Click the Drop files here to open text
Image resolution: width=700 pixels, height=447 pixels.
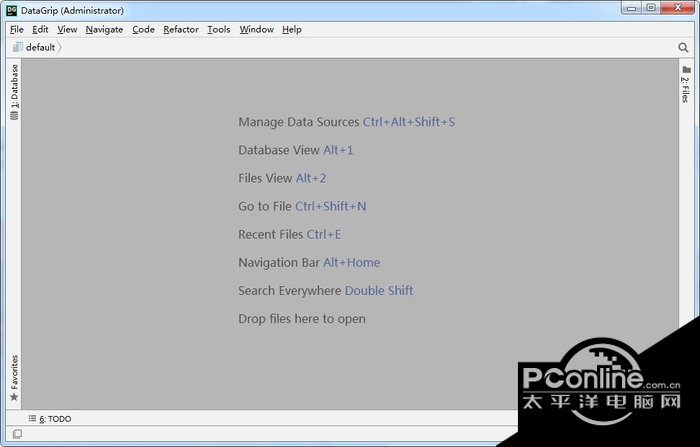tap(302, 319)
